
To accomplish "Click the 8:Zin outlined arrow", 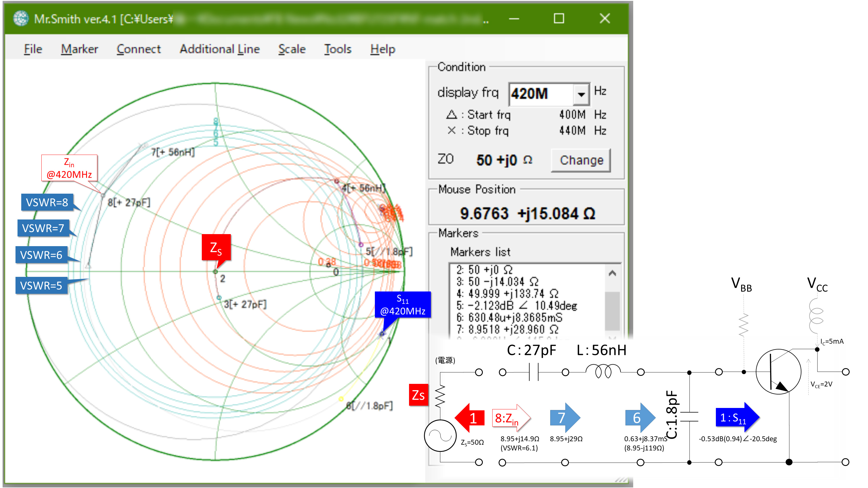I will point(510,418).
